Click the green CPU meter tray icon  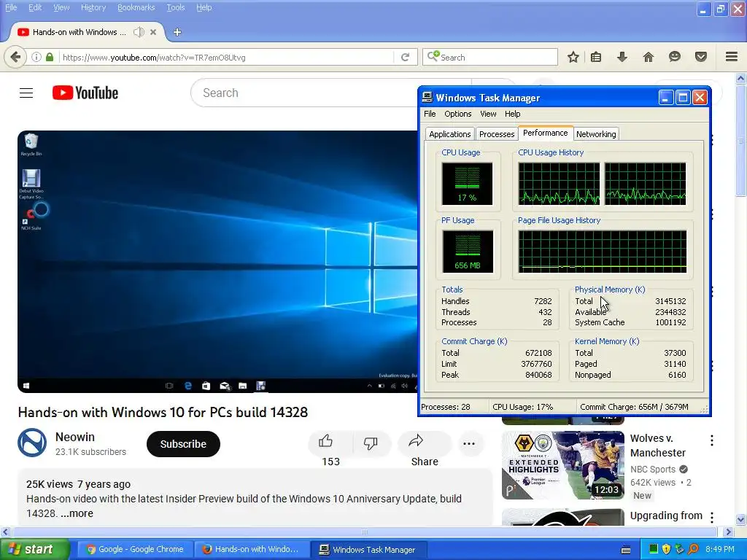(654, 550)
